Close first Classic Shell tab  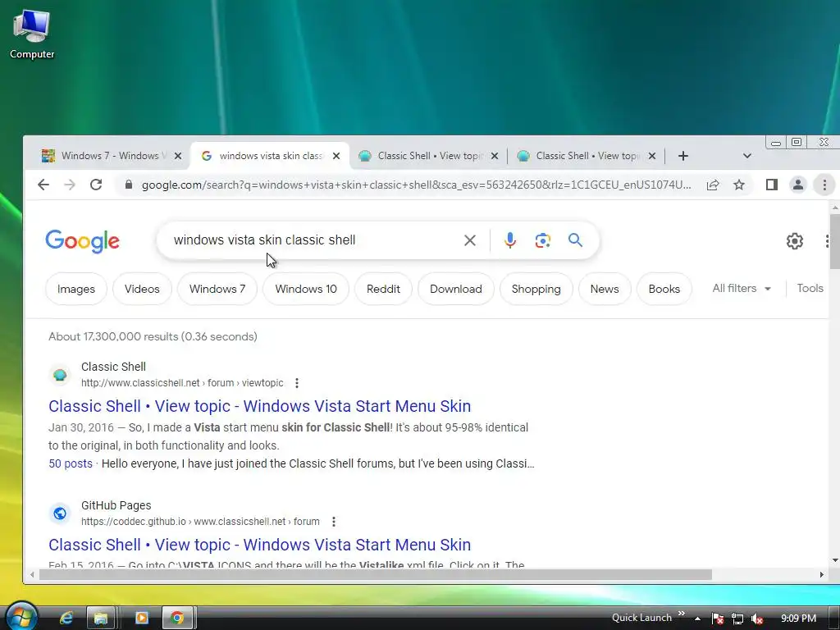[x=495, y=156]
